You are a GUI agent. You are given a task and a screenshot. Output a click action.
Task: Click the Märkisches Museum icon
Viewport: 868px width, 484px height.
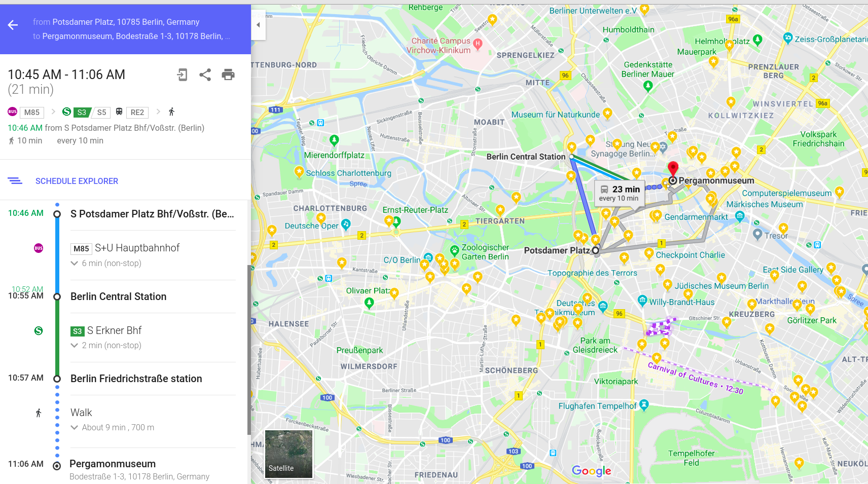pos(740,216)
